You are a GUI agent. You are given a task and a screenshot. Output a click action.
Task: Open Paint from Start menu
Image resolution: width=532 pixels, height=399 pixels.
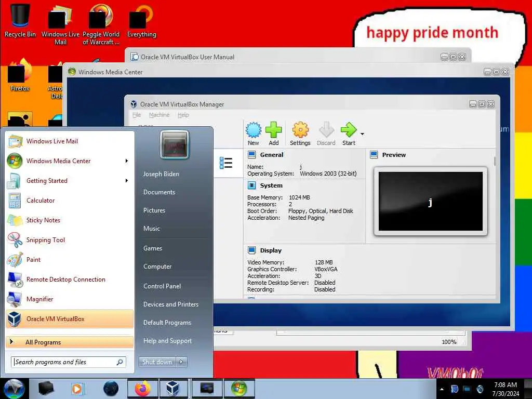click(70, 260)
